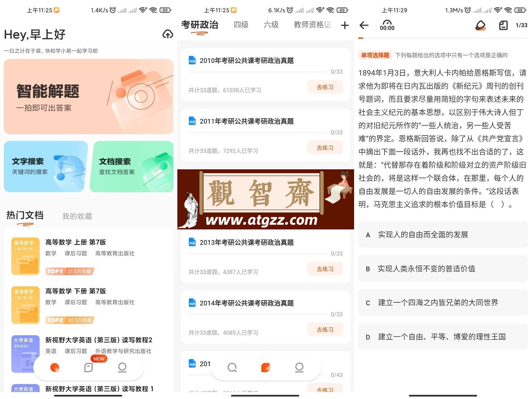Choose answer D 建立一个自由、平等、博爱的理性王国
This screenshot has height=399, width=532.
[443, 337]
